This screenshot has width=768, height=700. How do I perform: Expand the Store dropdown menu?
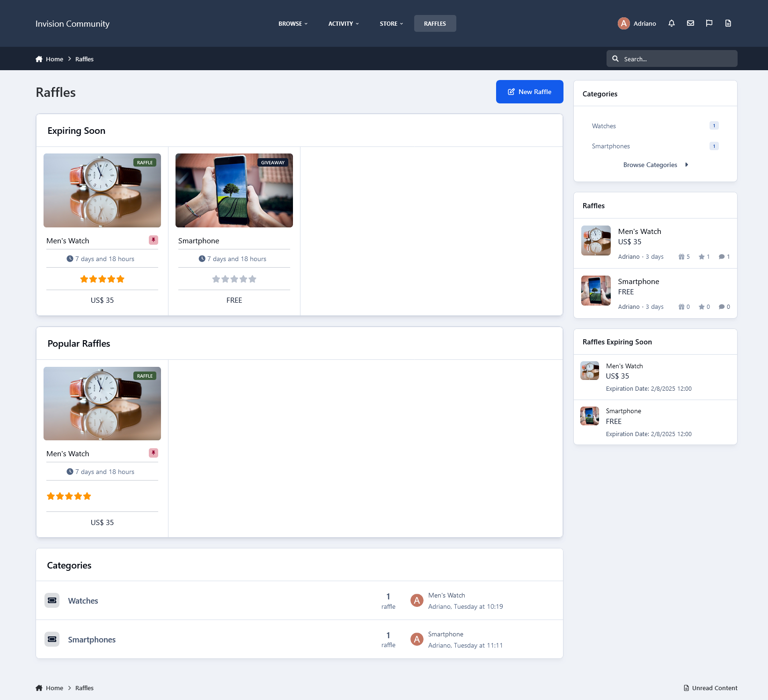(x=391, y=23)
